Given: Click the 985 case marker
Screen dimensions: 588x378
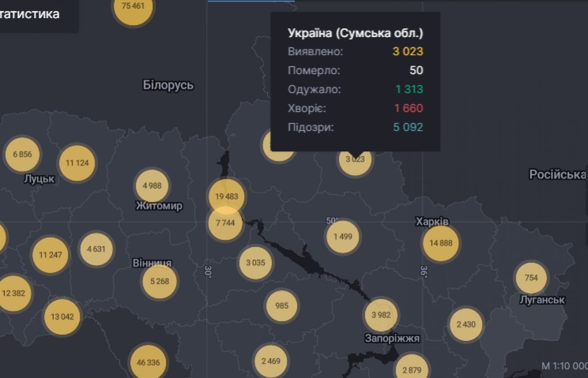Looking at the screenshot, I should click(282, 306).
